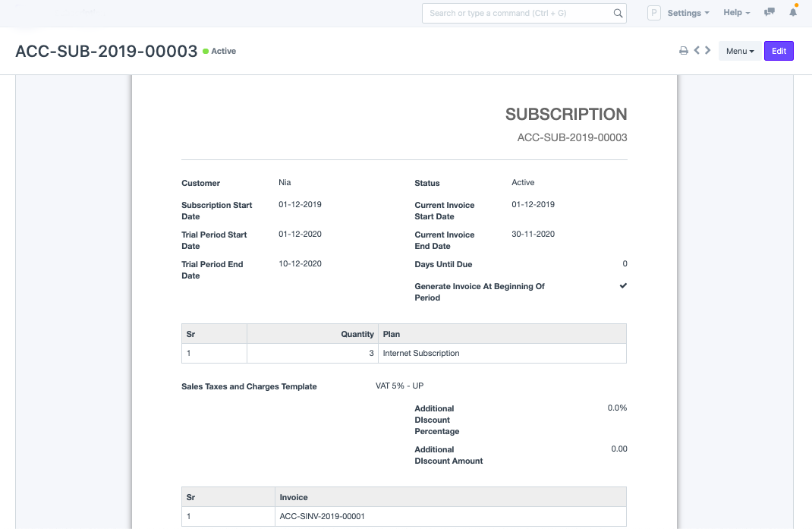Click invoice ACC-SINV-2019-00001 row
812x529 pixels.
coord(323,516)
